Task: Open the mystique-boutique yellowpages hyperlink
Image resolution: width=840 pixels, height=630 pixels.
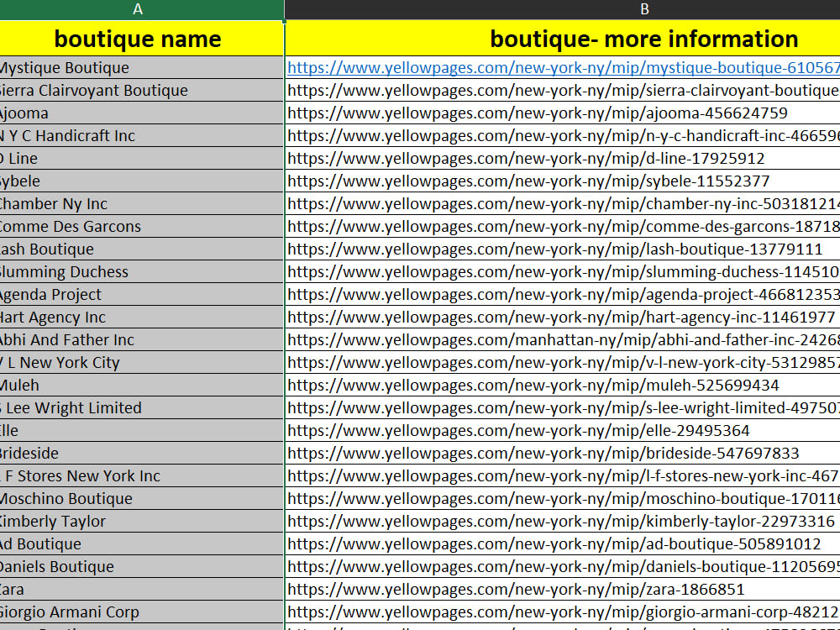Action: (x=564, y=67)
